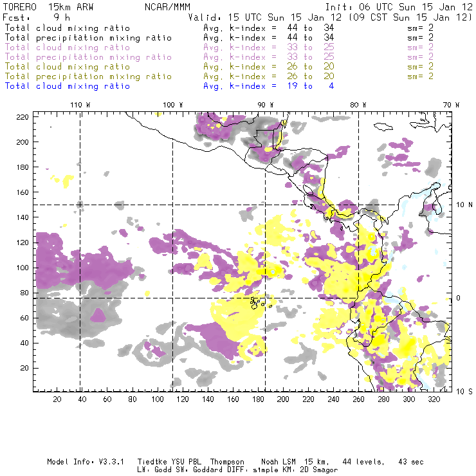Click the "20" label on the vertical axis

[x=24, y=368]
